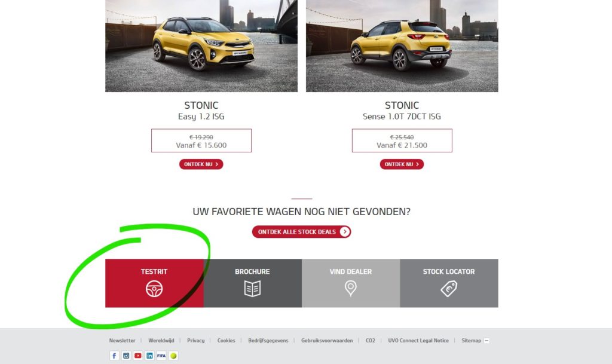Open the Vind Dealer location pin tile

[351, 283]
